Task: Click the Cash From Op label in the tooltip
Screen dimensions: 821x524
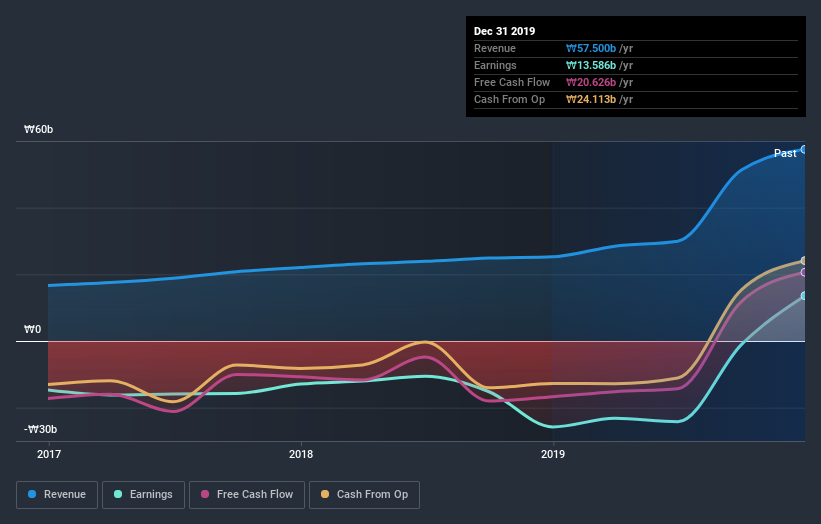Action: [x=509, y=99]
